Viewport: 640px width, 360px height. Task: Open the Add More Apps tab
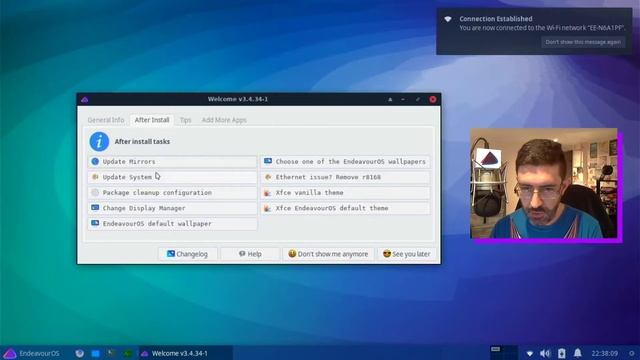tap(224, 120)
